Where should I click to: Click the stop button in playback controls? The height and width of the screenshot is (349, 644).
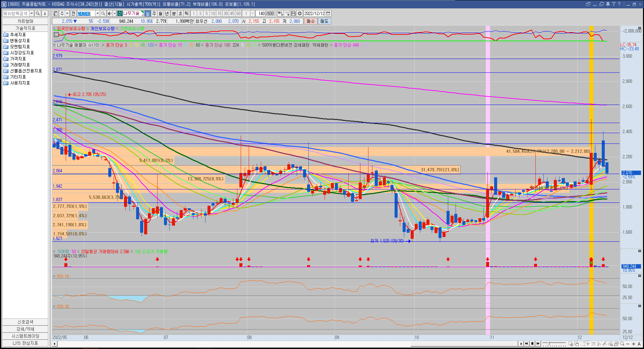(532, 344)
